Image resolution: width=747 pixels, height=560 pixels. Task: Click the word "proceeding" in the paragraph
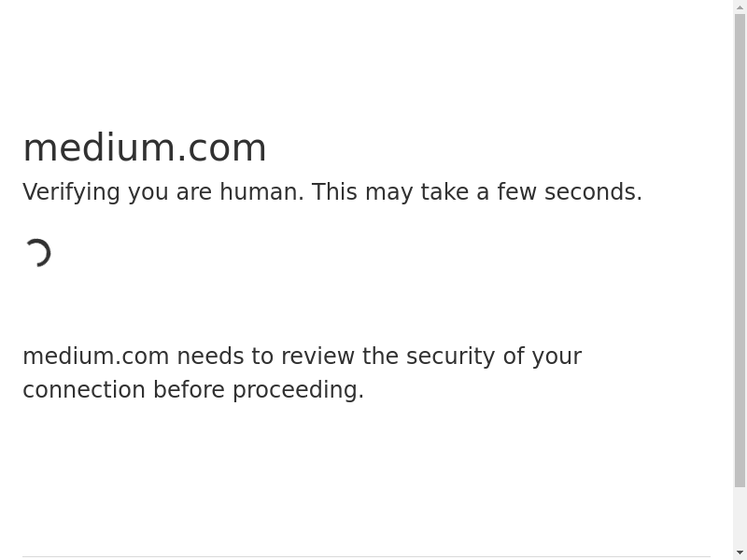click(x=295, y=390)
